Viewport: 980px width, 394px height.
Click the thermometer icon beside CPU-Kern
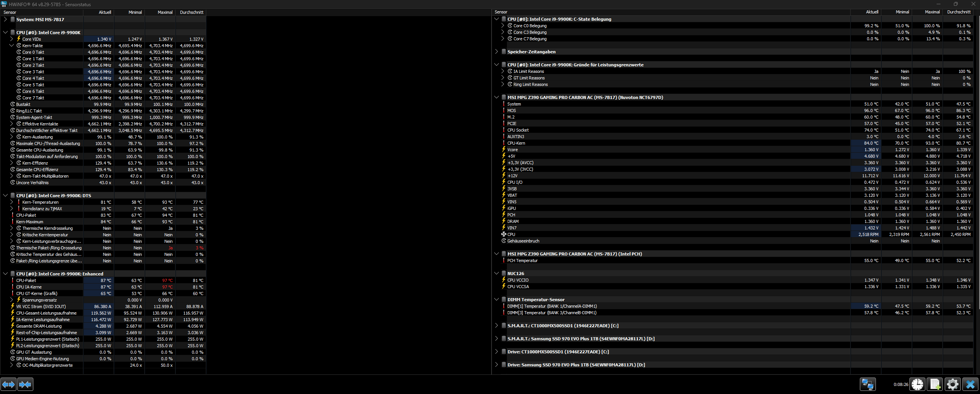tap(504, 143)
